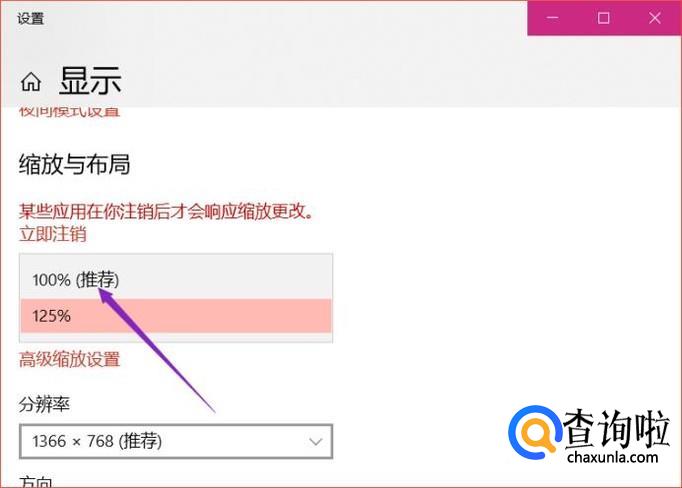This screenshot has width=682, height=488.
Task: Go to Settings home via house icon
Action: 31,81
